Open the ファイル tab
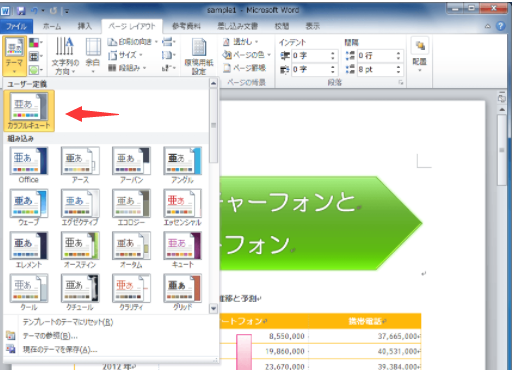This screenshot has width=514, height=373. (16, 26)
